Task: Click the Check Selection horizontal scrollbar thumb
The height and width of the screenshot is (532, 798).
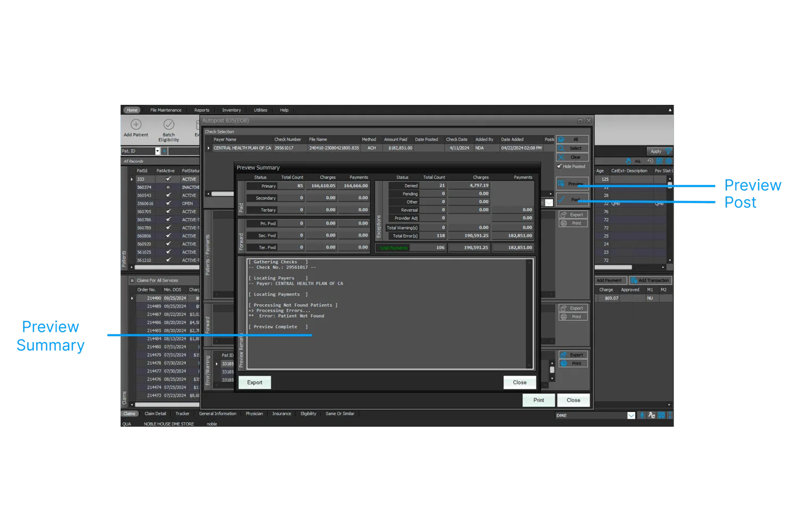Action: [x=222, y=194]
